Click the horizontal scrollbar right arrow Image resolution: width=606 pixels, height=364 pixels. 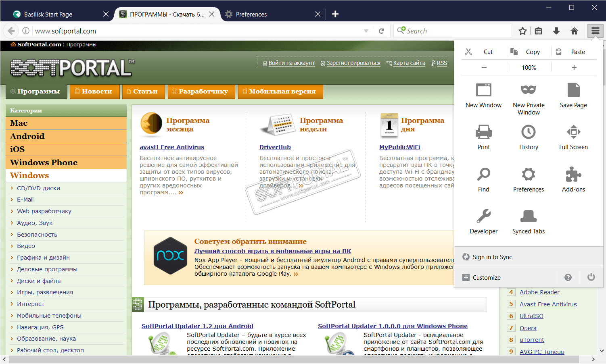tap(593, 359)
